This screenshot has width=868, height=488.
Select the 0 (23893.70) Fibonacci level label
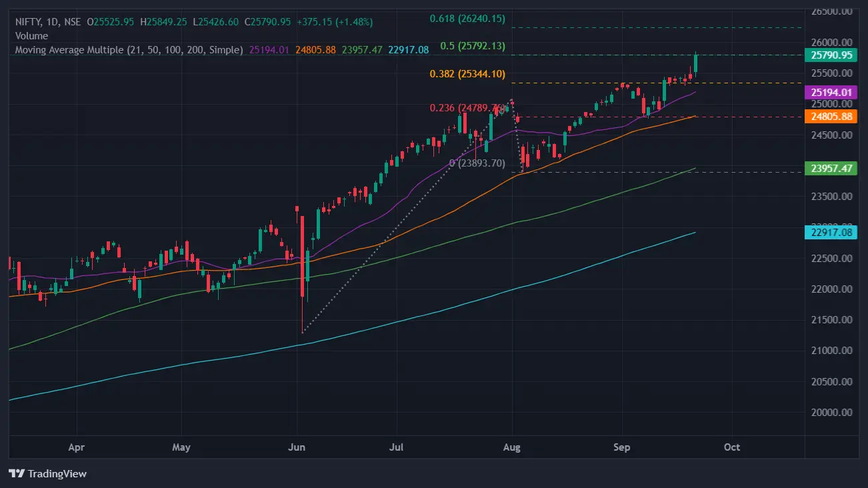coord(477,163)
